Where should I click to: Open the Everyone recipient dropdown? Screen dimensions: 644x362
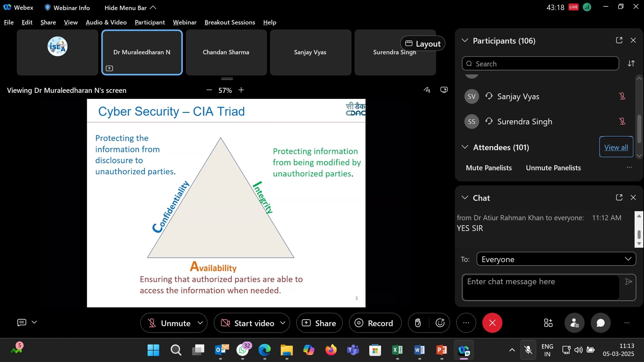pyautogui.click(x=556, y=259)
